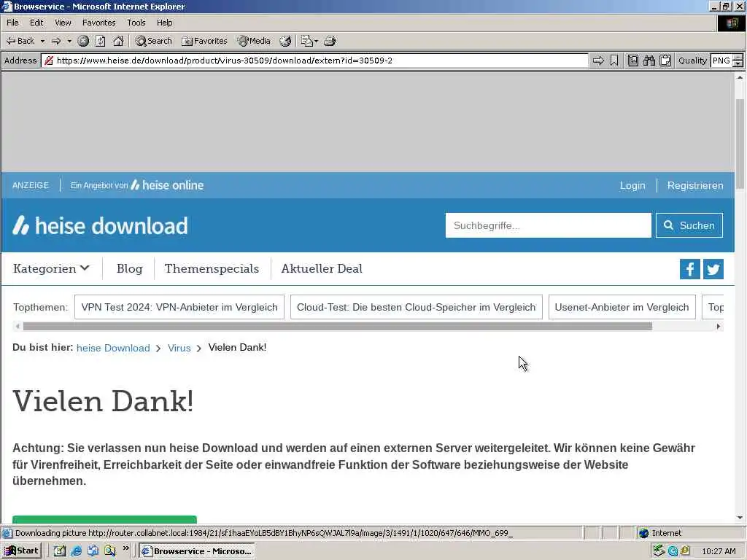The image size is (747, 560).
Task: Open the Help menu
Action: 164,23
